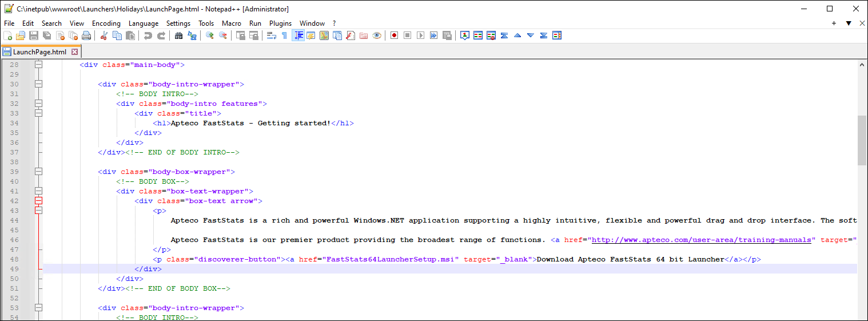Collapse the fold at line 28
868x321 pixels.
[39, 65]
